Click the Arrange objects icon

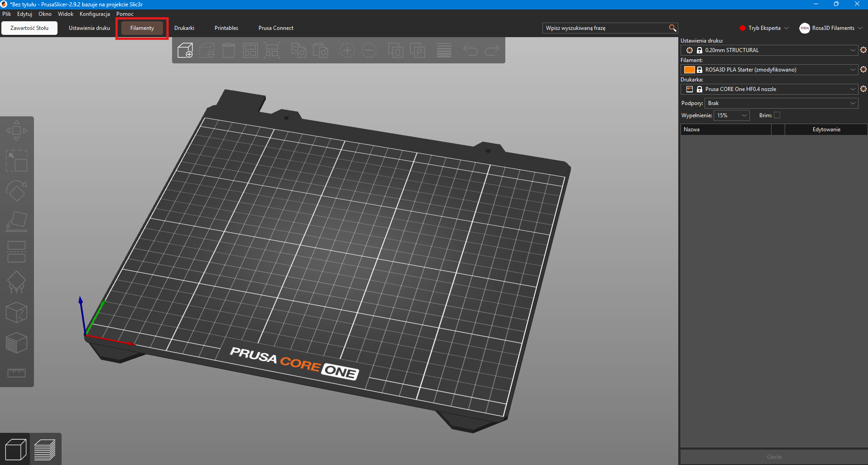(x=250, y=50)
